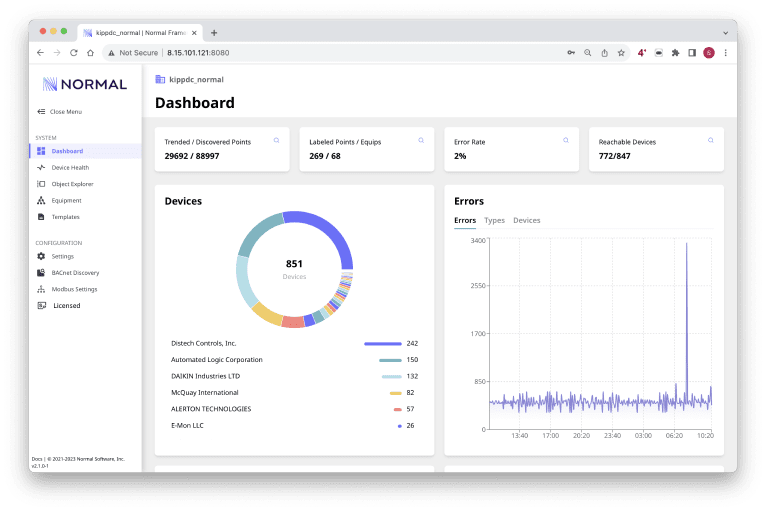Click the BACnet Discovery icon
Viewport: 766px width, 511px height.
41,273
